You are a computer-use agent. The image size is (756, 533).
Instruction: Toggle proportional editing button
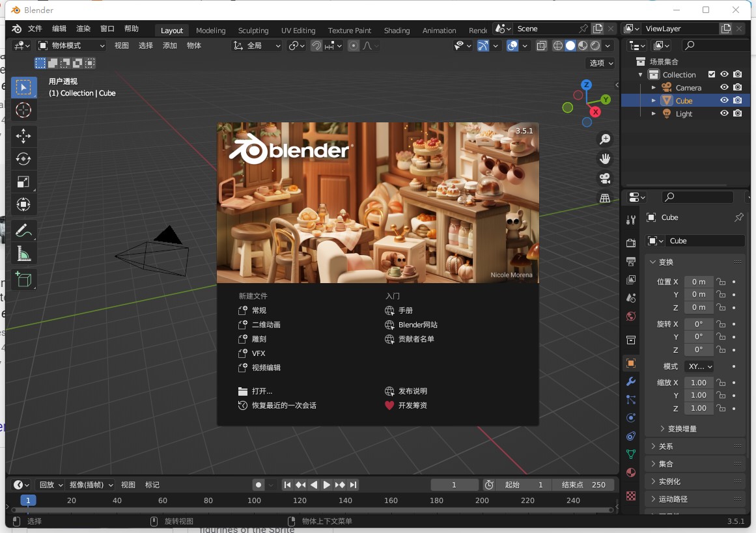tap(354, 46)
